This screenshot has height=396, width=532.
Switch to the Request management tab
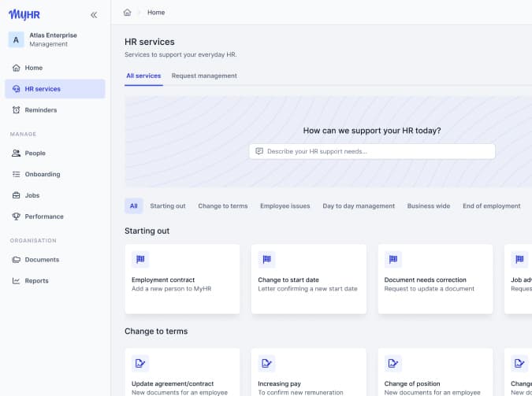(204, 76)
